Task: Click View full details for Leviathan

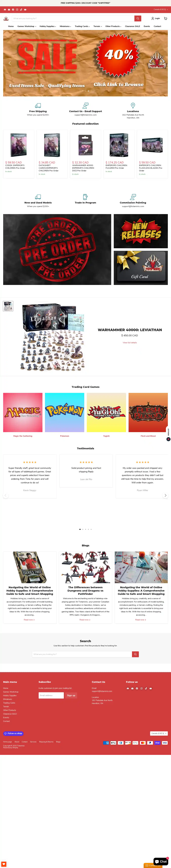Action: pyautogui.click(x=129, y=343)
